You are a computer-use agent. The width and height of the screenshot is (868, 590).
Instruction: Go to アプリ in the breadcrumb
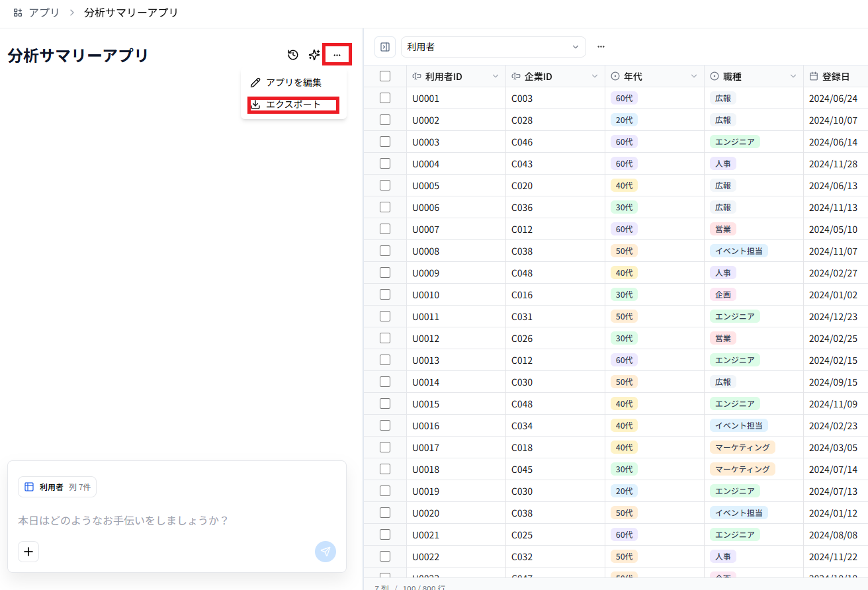click(x=44, y=13)
